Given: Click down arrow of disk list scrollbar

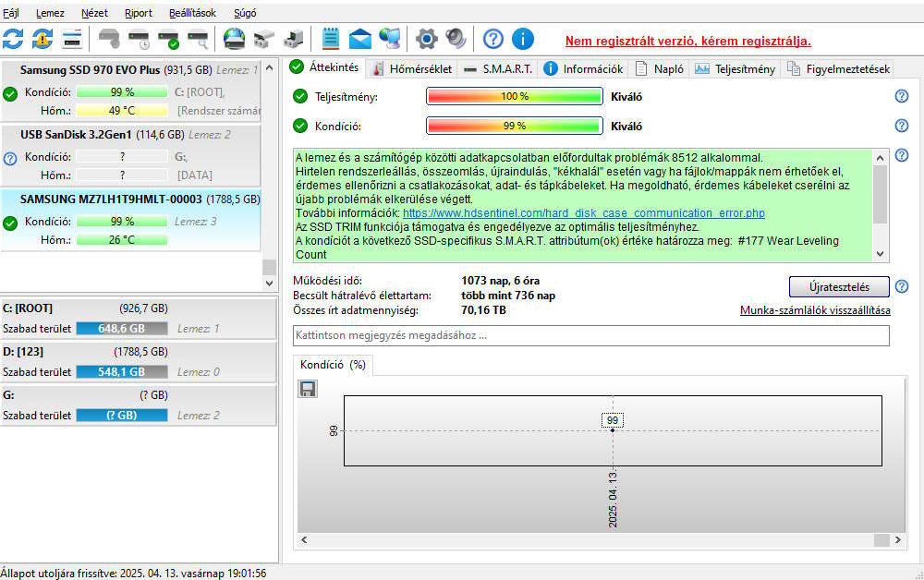Looking at the screenshot, I should (x=269, y=283).
